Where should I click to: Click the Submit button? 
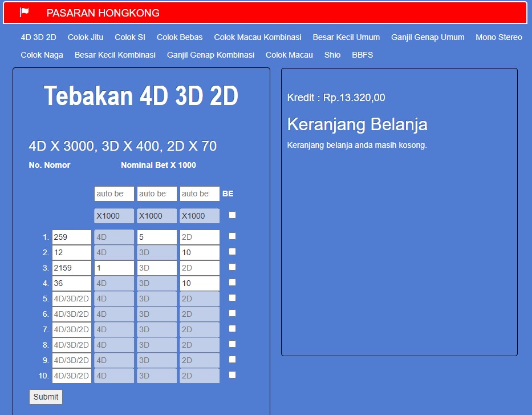[46, 397]
